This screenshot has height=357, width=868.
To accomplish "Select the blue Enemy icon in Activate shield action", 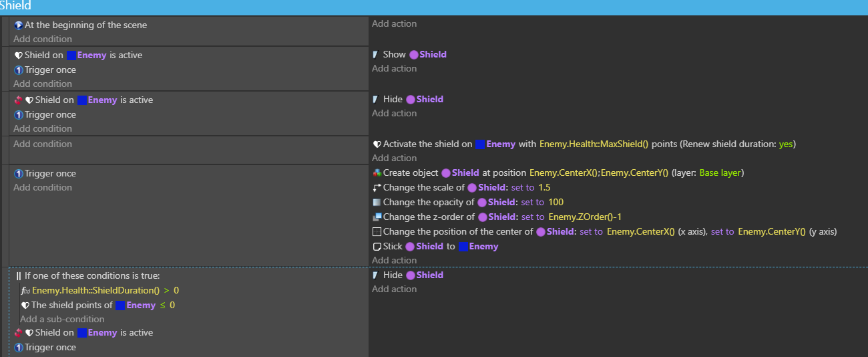I will click(x=479, y=144).
